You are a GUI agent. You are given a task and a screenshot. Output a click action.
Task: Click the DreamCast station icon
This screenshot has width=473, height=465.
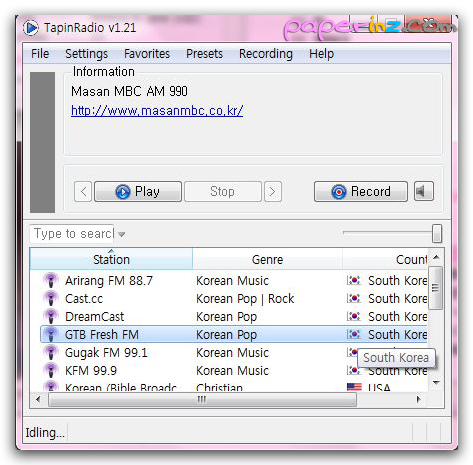click(51, 316)
